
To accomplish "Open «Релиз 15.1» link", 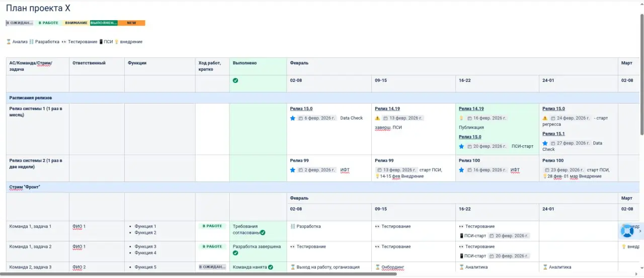I will [553, 134].
